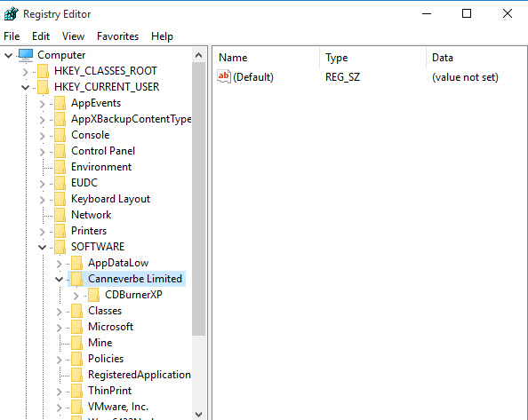Click the Registry Editor app icon in title bar

click(12, 14)
